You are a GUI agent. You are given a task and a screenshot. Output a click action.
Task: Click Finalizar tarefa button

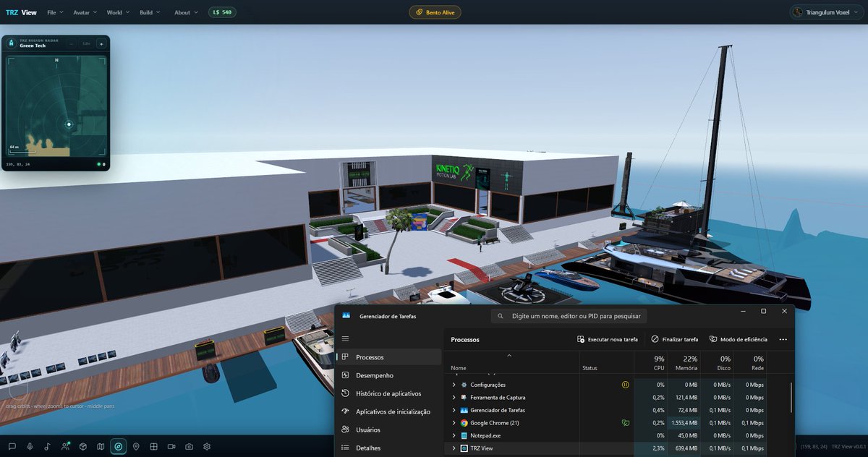(x=675, y=339)
